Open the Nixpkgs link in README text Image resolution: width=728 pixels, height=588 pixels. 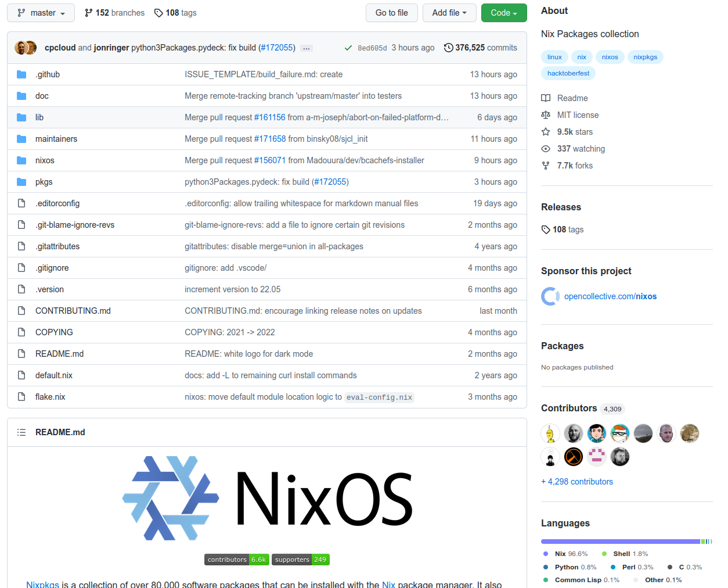(42, 583)
